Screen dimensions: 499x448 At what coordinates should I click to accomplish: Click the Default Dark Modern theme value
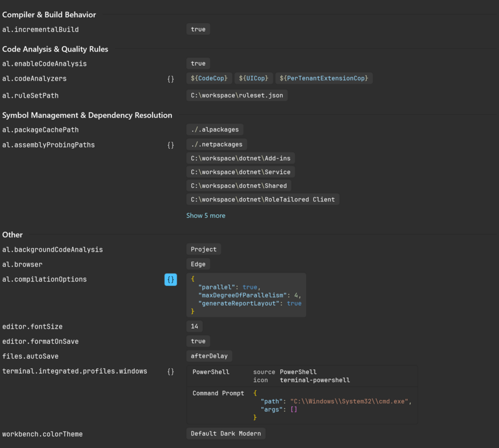click(226, 433)
